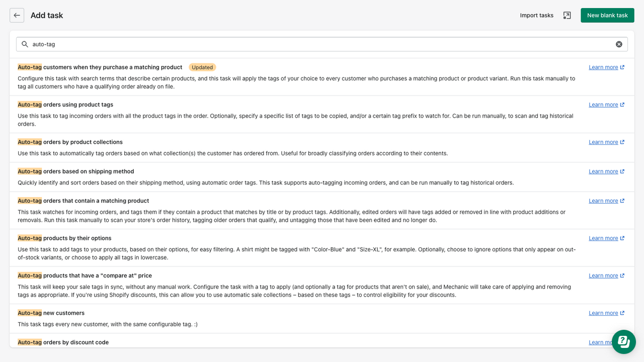Click external link icon beside Auto-tag new customers
Image resolution: width=644 pixels, height=362 pixels.
pyautogui.click(x=622, y=312)
